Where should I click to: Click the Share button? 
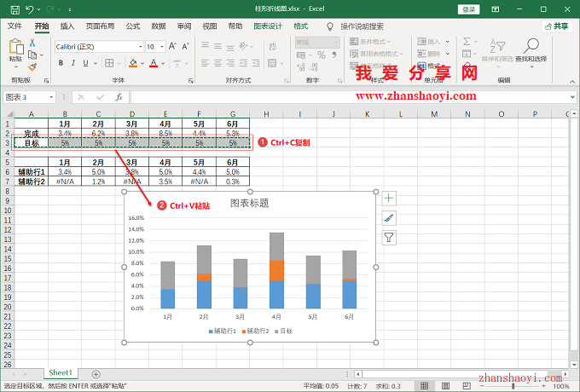click(x=557, y=26)
